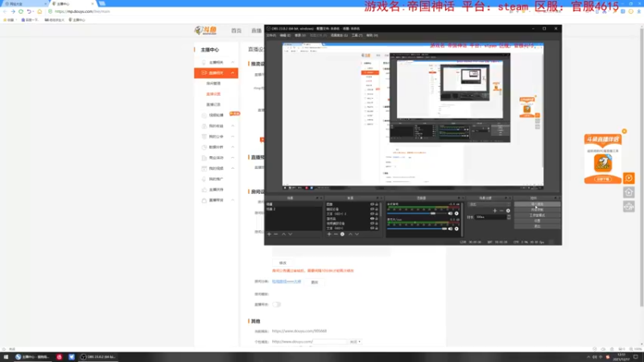Open source properties gear in Sources panel
644x362 pixels.
click(342, 234)
